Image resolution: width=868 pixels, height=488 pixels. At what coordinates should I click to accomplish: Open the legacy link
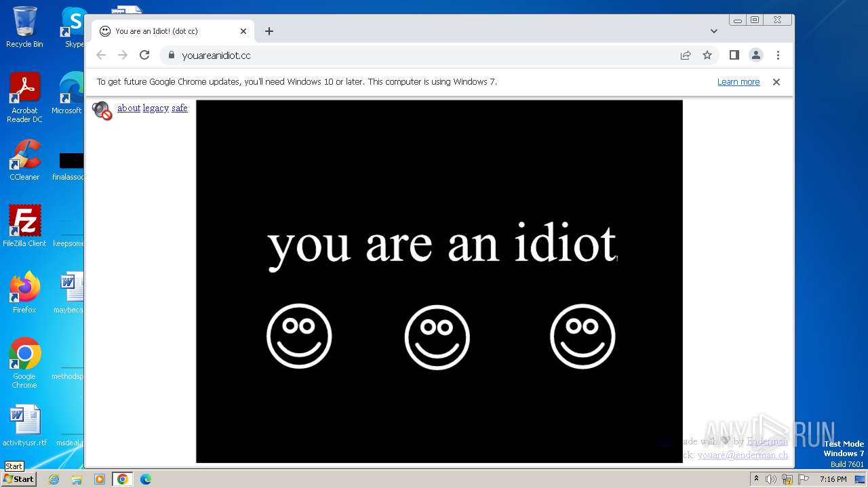point(155,108)
